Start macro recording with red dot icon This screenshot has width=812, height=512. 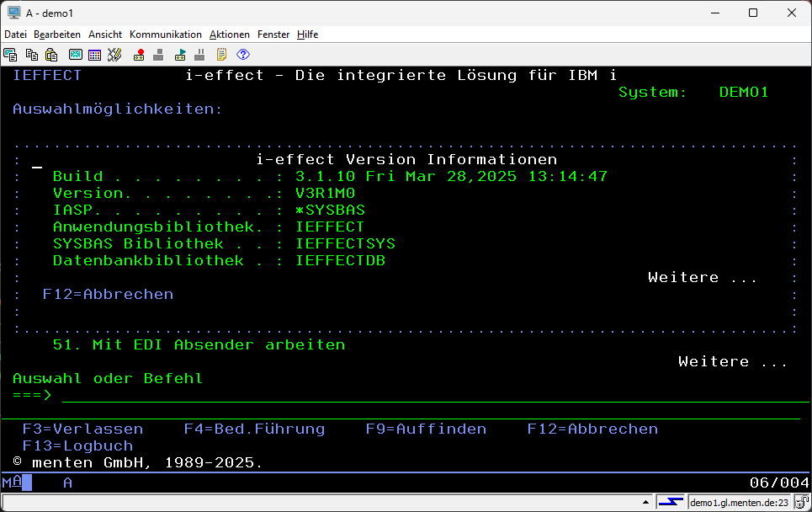coord(139,55)
